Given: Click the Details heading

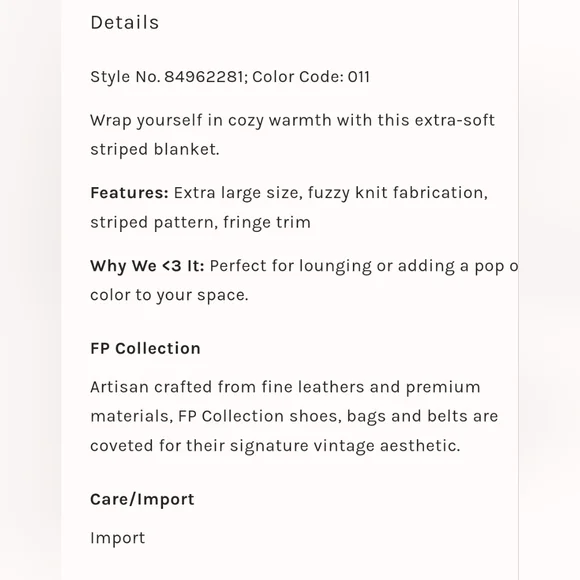Looking at the screenshot, I should point(125,23).
